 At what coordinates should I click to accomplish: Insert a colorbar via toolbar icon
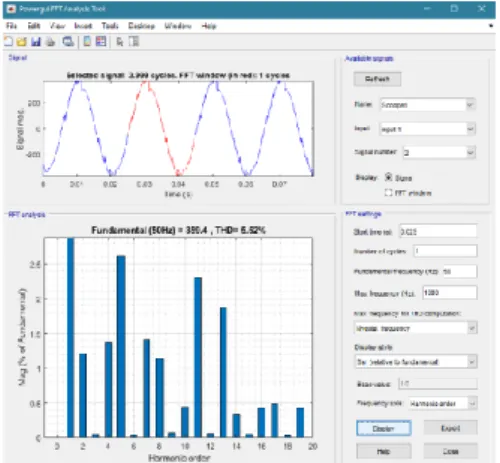coord(87,41)
